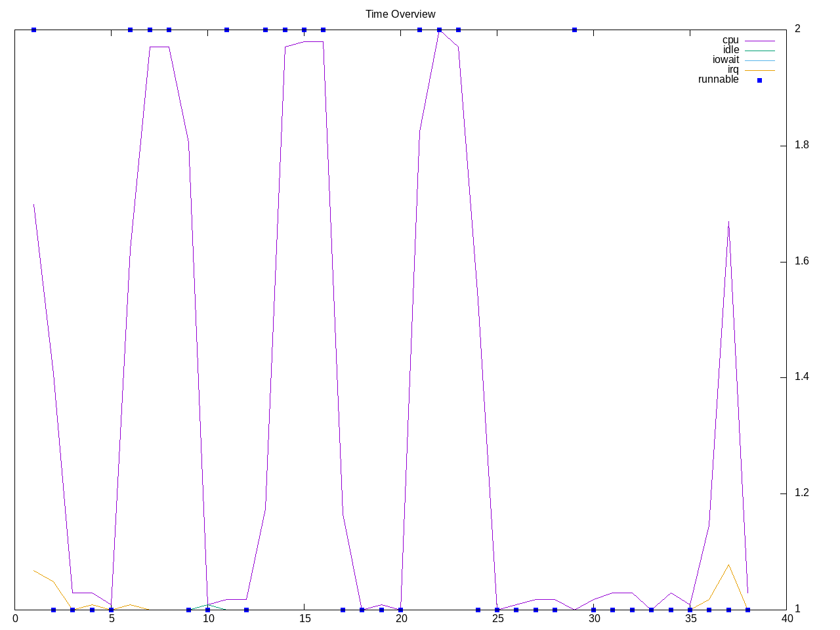Click the "idle" legend label
840x630 pixels.
(x=730, y=50)
